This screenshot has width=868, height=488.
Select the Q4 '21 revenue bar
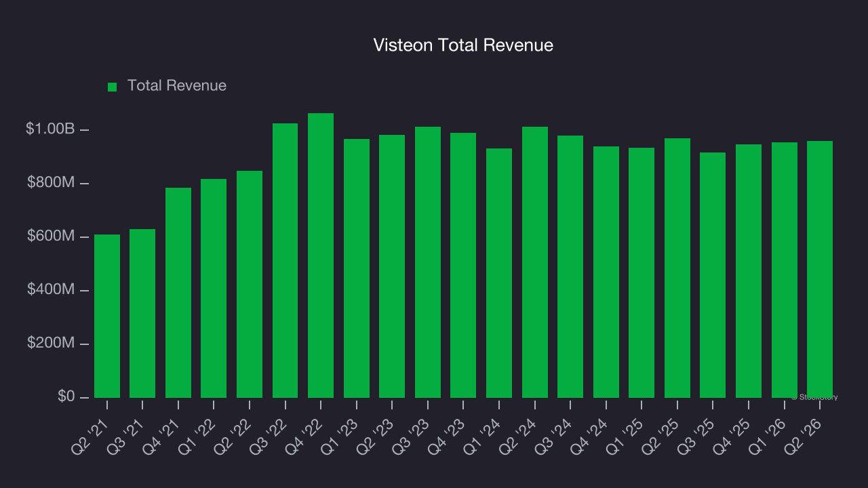click(178, 293)
